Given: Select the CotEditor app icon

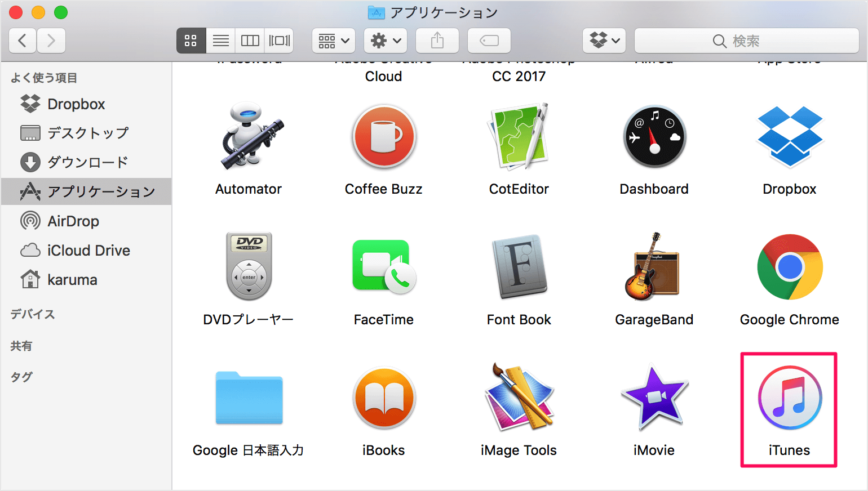Looking at the screenshot, I should (x=519, y=136).
